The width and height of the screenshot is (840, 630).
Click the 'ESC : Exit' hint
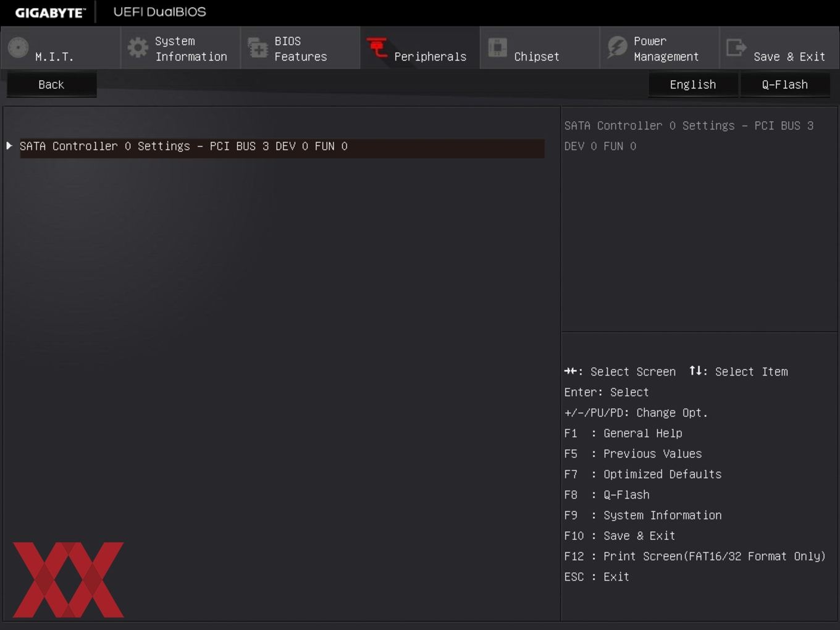(x=597, y=576)
